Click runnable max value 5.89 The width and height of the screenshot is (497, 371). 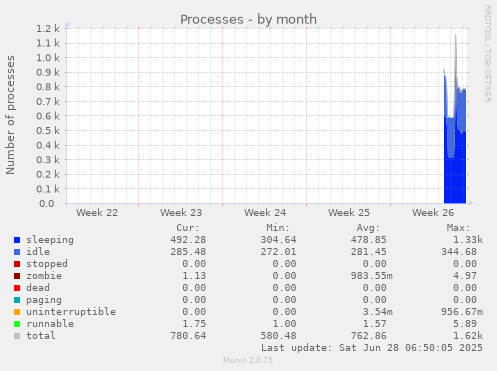pos(465,324)
